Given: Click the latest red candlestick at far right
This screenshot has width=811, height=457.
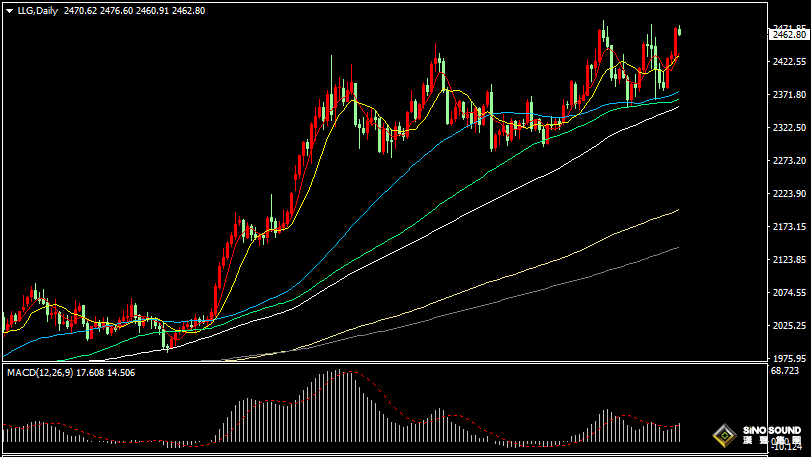Looking at the screenshot, I should [677, 43].
